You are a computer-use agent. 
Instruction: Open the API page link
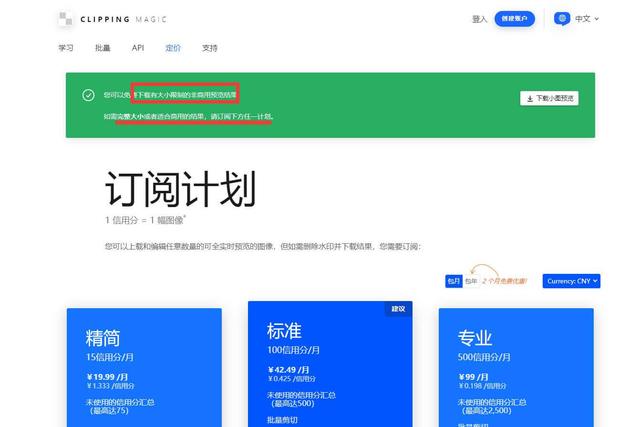tap(138, 47)
